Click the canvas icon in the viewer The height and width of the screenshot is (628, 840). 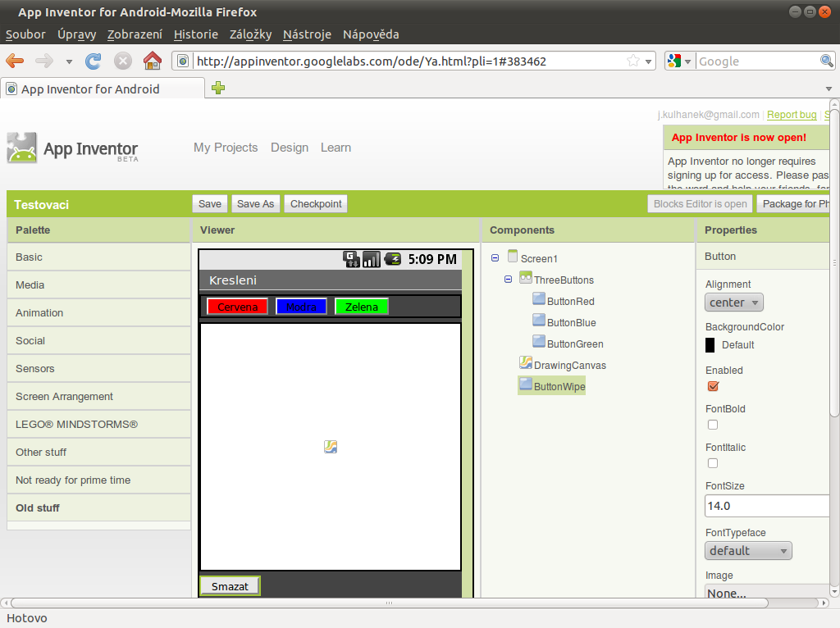click(x=331, y=447)
